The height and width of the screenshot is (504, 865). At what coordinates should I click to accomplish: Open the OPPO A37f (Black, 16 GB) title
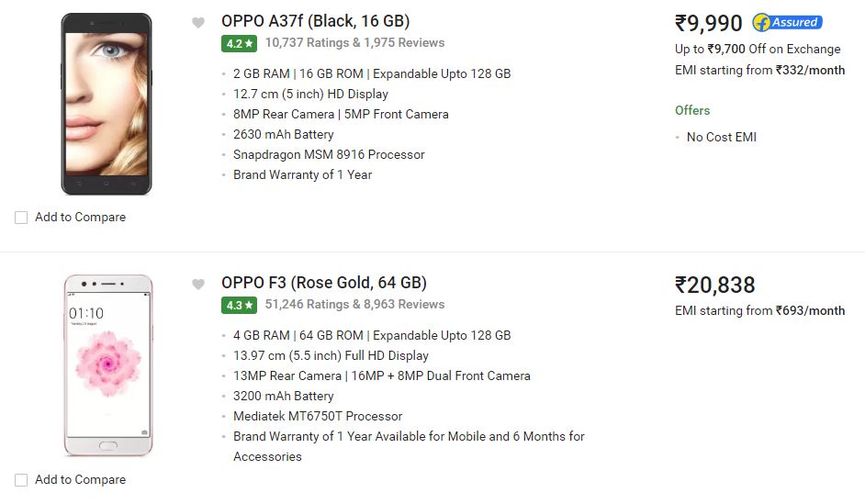click(316, 21)
